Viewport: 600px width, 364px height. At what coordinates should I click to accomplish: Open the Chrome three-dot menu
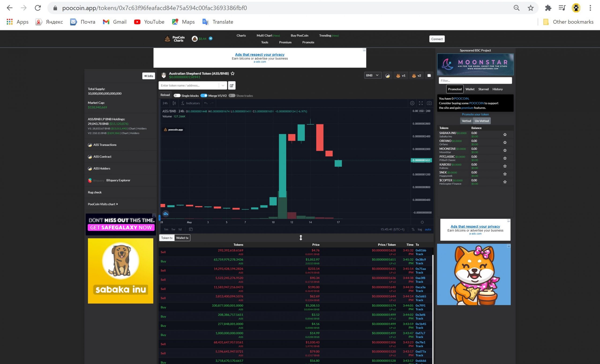coord(590,8)
